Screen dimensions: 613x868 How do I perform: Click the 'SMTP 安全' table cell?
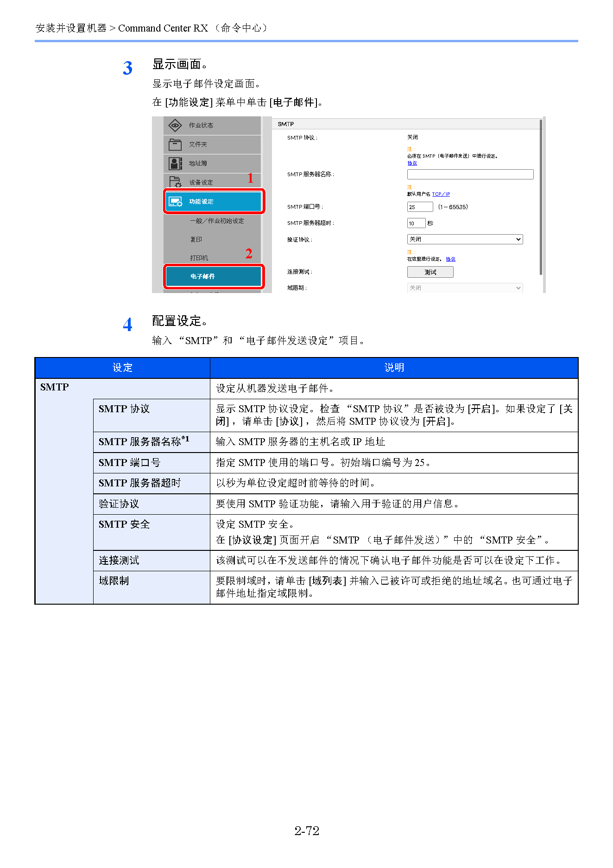(x=152, y=532)
